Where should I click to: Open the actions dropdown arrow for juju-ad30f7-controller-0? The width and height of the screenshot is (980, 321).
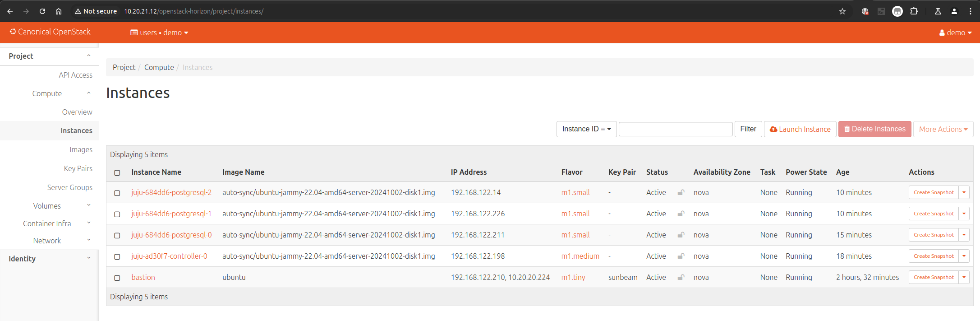[x=964, y=256]
